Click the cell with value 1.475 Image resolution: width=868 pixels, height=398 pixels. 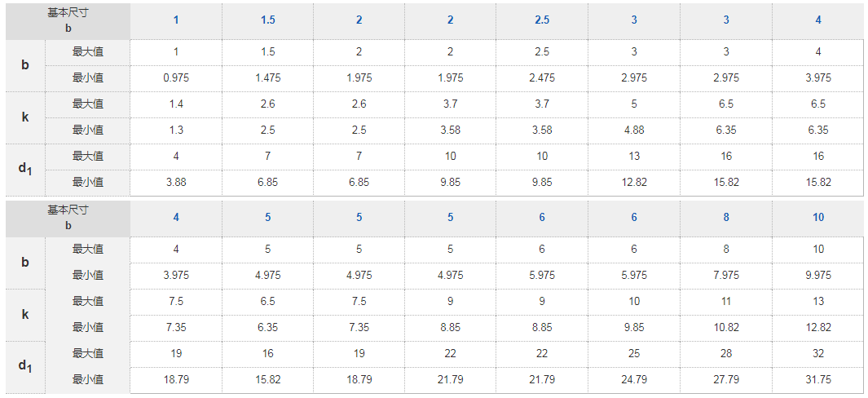[267, 78]
